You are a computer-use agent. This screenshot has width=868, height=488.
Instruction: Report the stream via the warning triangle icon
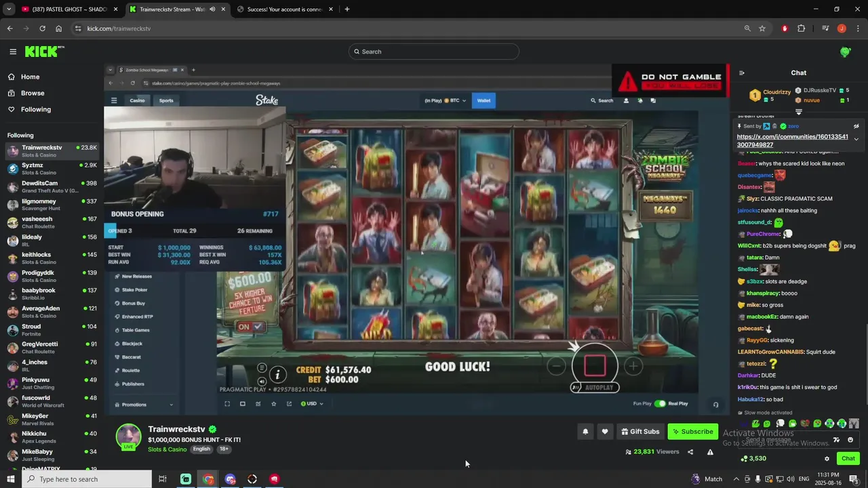[710, 452]
